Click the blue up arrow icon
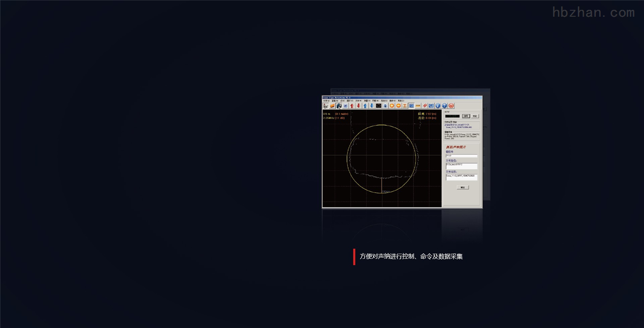Screen dimensions: 644x328 (x=365, y=106)
